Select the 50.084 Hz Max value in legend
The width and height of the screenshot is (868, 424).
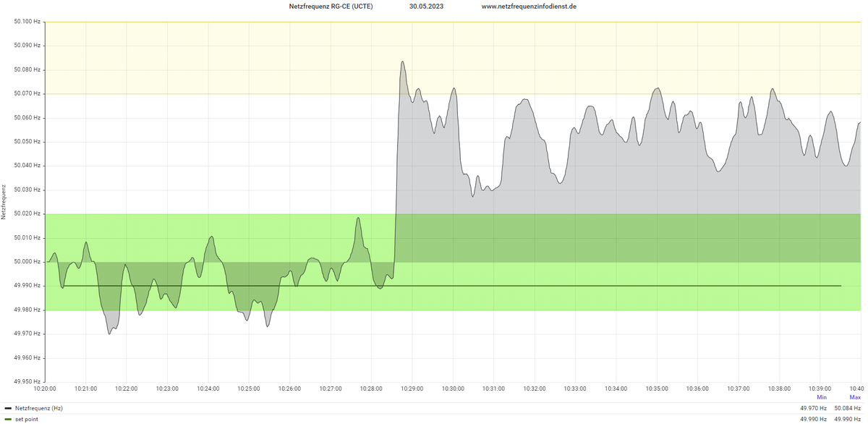point(847,409)
